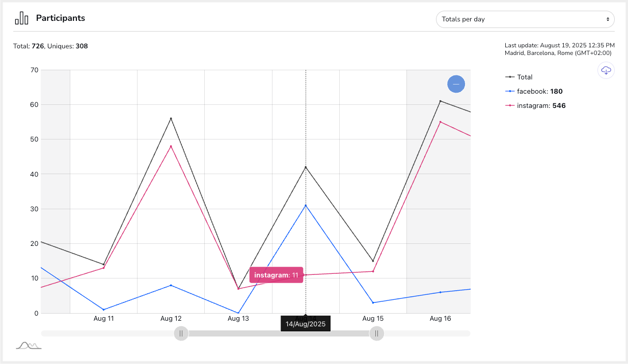
Task: Click the 'instagram: 11' tooltip
Action: pos(276,275)
